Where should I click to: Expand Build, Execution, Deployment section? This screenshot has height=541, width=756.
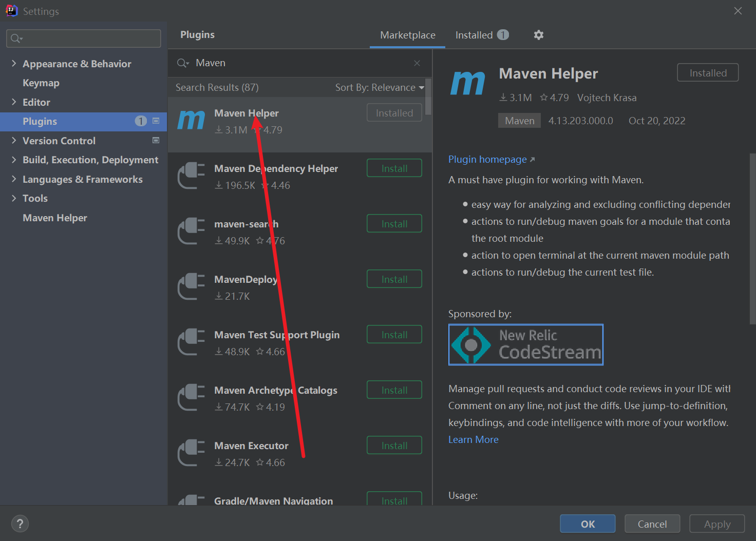pyautogui.click(x=14, y=160)
